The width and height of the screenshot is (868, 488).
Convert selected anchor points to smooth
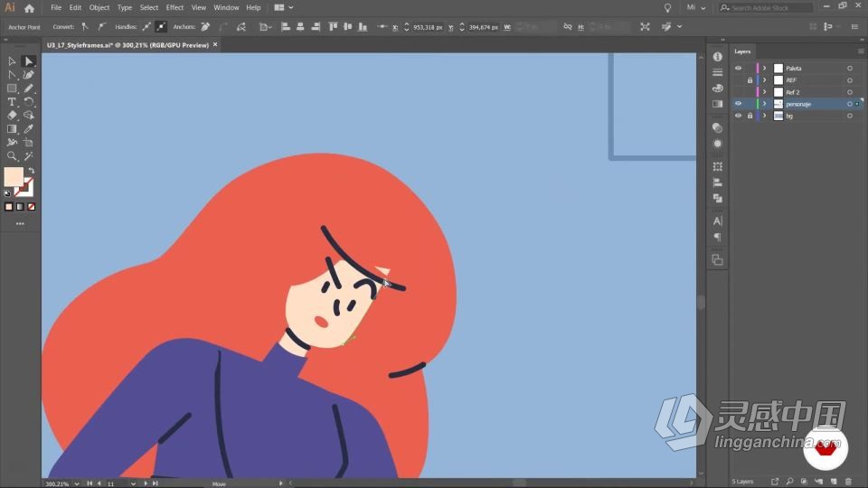(x=102, y=26)
